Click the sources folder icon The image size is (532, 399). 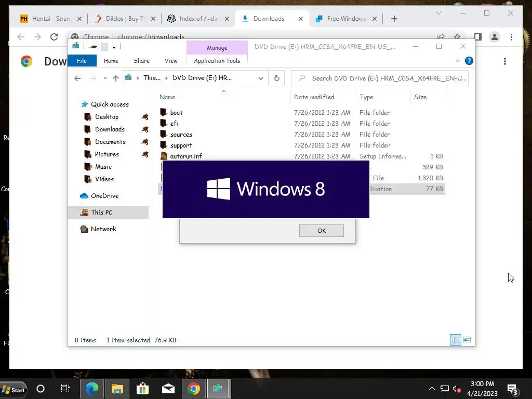click(x=164, y=134)
